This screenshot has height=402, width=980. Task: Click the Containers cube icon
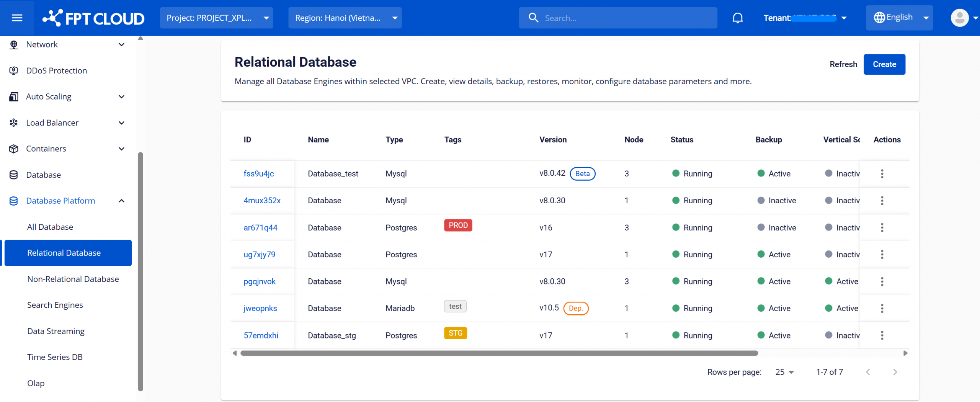tap(14, 149)
